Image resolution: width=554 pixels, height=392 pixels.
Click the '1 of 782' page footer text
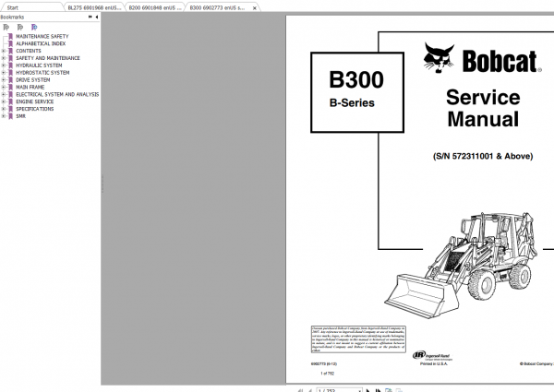point(327,374)
